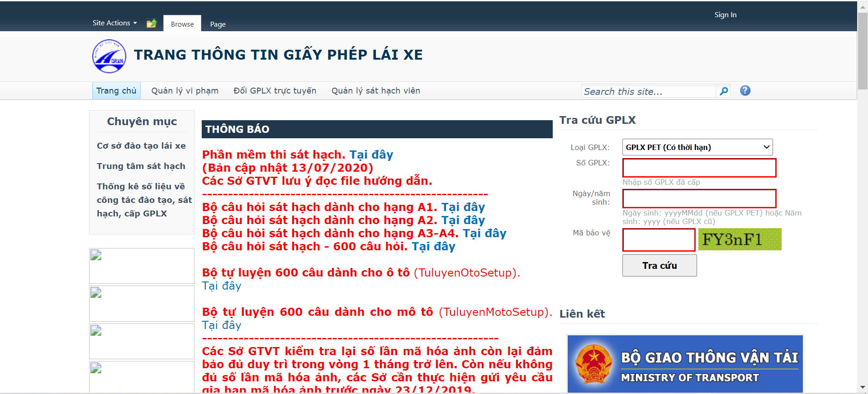Click the navigate up folder icon

[x=152, y=23]
